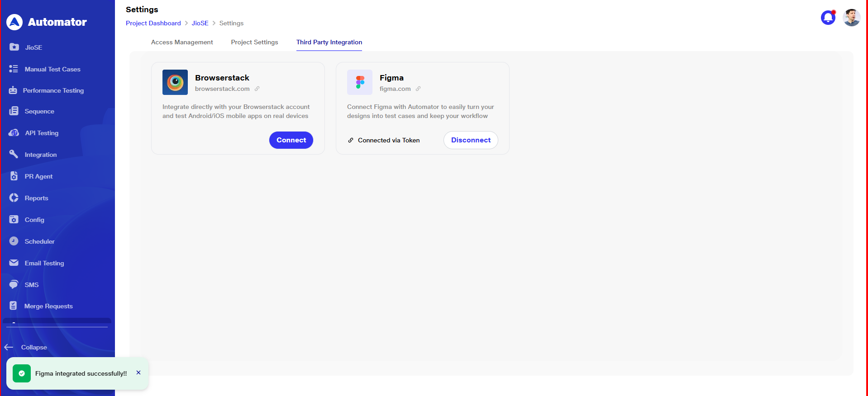This screenshot has height=396, width=868.
Task: Open the figma.com external link icon
Action: pyautogui.click(x=418, y=89)
